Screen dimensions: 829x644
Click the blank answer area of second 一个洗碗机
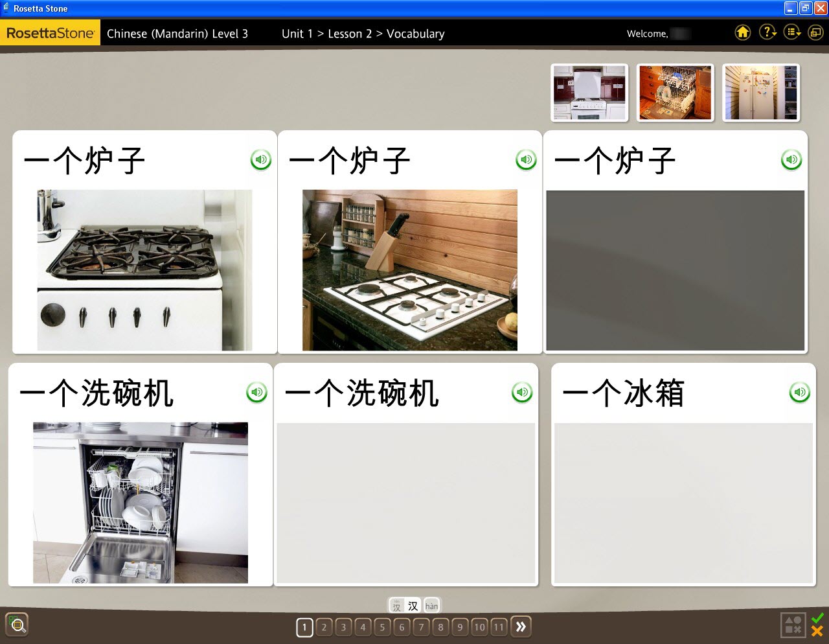[406, 503]
